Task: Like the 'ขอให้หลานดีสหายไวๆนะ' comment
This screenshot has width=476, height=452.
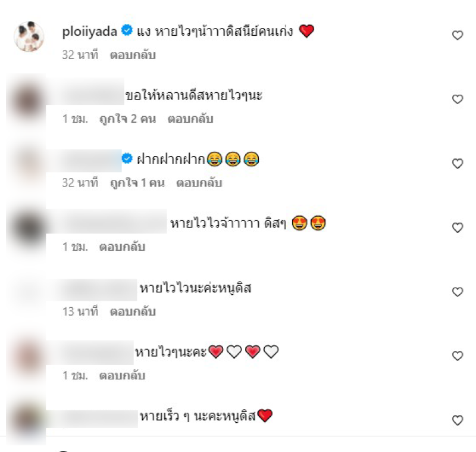Action: tap(458, 99)
